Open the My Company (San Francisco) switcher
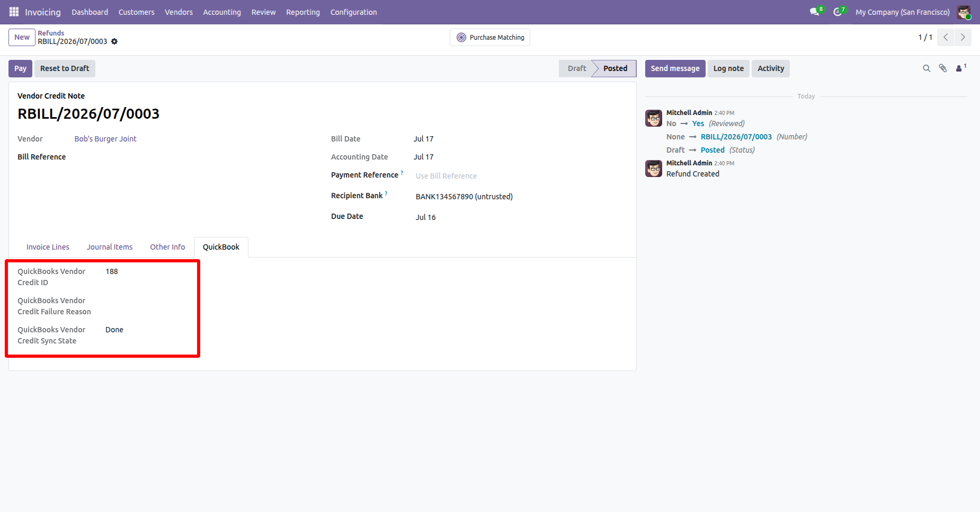Screen dimensions: 980x512 click(x=903, y=12)
